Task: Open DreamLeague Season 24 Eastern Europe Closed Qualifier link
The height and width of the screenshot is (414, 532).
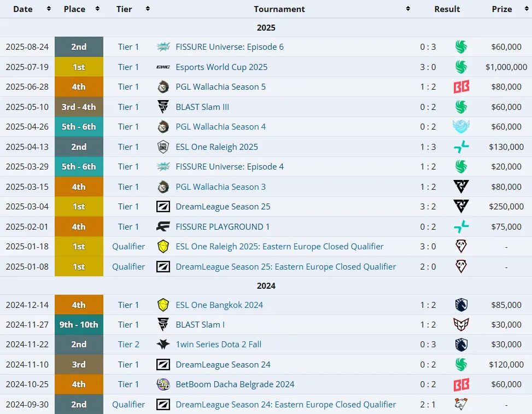Action: pos(285,405)
